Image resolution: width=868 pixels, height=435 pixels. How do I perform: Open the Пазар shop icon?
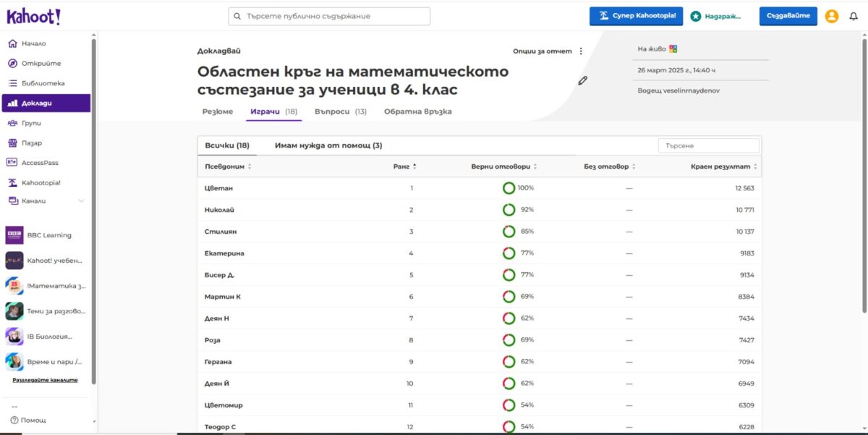click(x=12, y=143)
